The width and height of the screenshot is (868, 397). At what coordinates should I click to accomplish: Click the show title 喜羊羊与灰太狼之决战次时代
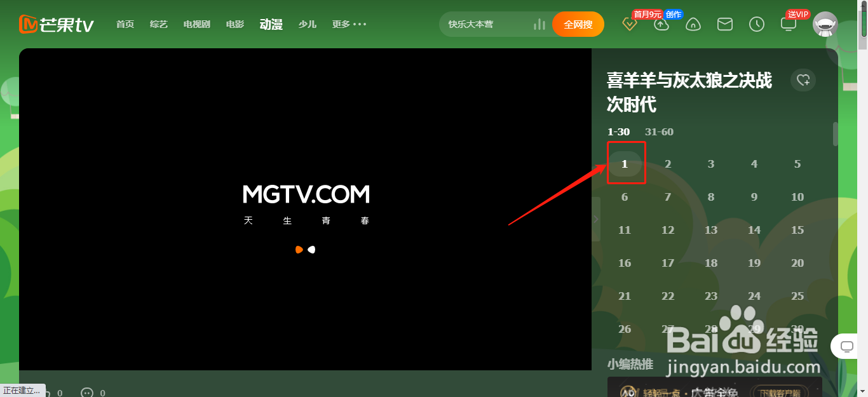689,92
